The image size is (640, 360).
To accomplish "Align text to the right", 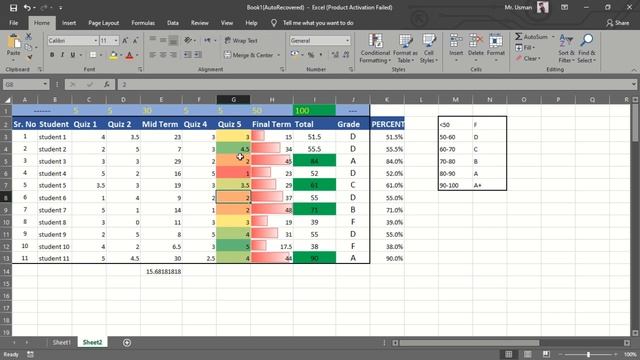I will tap(173, 55).
